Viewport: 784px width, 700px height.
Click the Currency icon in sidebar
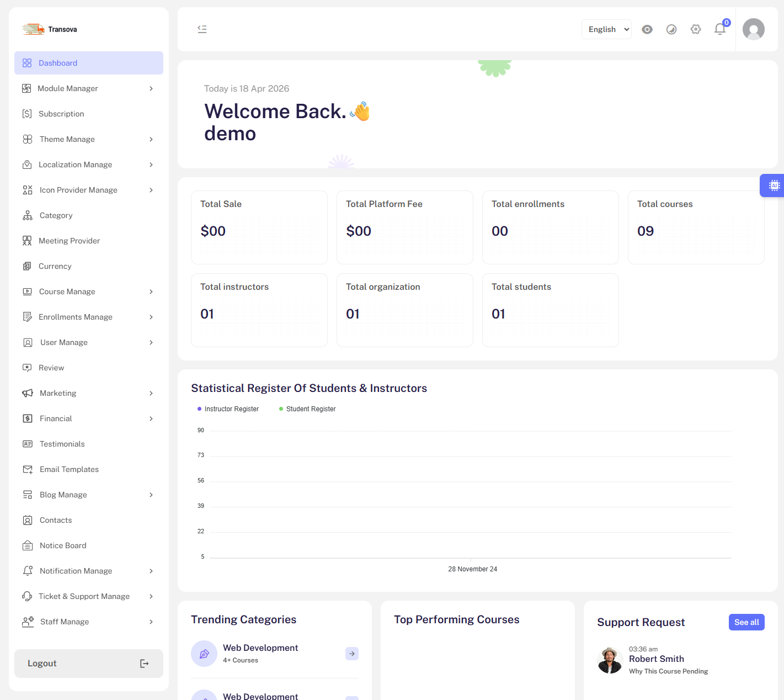tap(27, 266)
